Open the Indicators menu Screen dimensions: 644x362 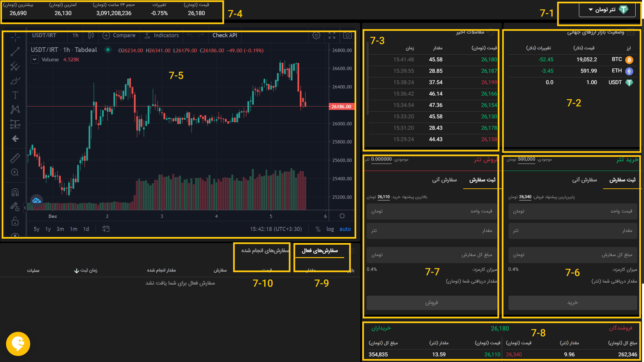click(x=162, y=35)
